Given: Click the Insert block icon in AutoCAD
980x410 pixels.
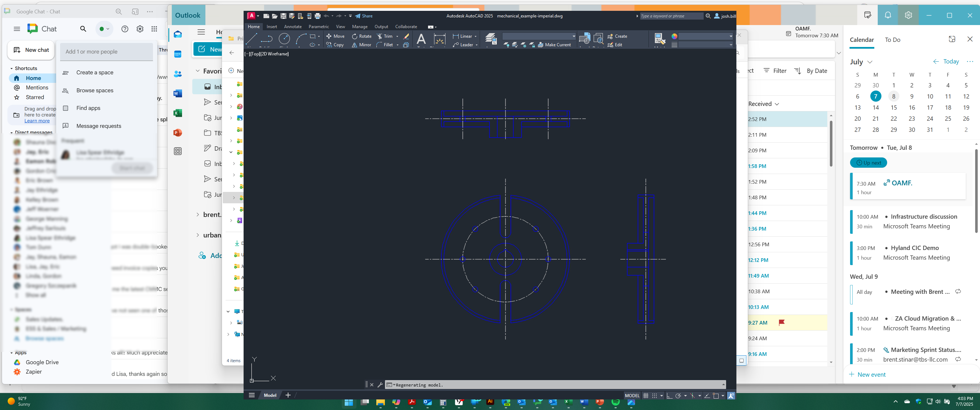Looking at the screenshot, I should pyautogui.click(x=584, y=39).
